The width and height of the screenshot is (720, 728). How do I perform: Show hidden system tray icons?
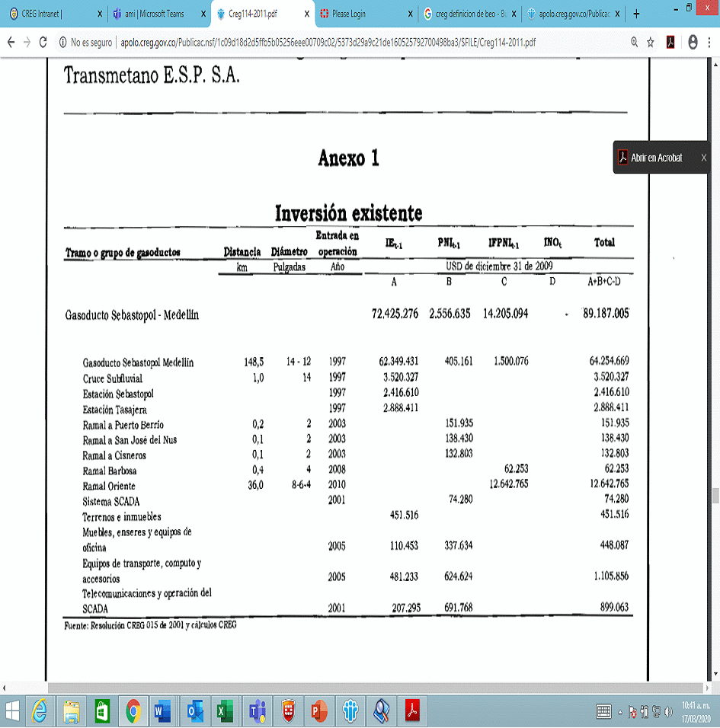coord(619,712)
